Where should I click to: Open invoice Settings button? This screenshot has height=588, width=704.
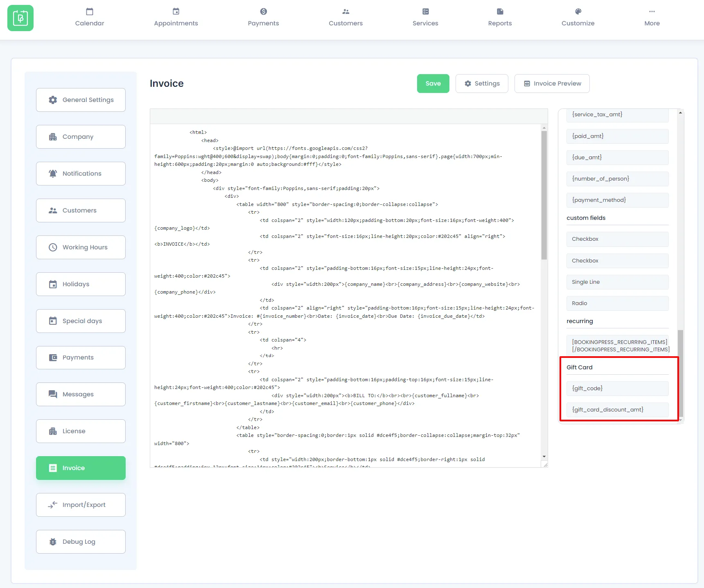click(x=482, y=84)
